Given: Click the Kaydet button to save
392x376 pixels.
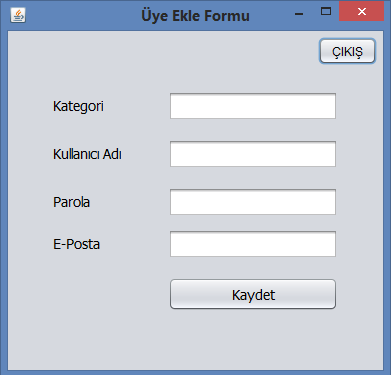Looking at the screenshot, I should click(x=253, y=294).
